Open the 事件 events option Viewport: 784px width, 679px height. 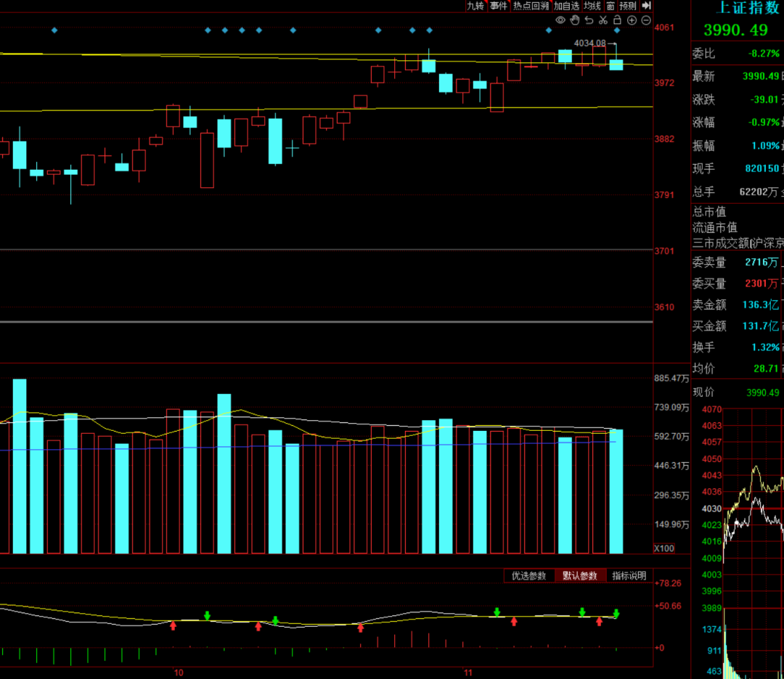[498, 6]
